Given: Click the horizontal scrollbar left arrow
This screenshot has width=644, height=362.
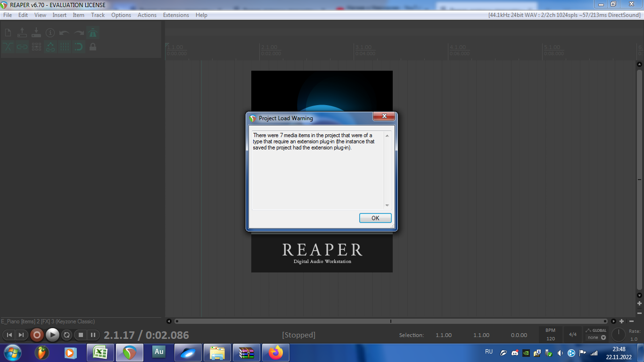Looking at the screenshot, I should click(x=169, y=321).
